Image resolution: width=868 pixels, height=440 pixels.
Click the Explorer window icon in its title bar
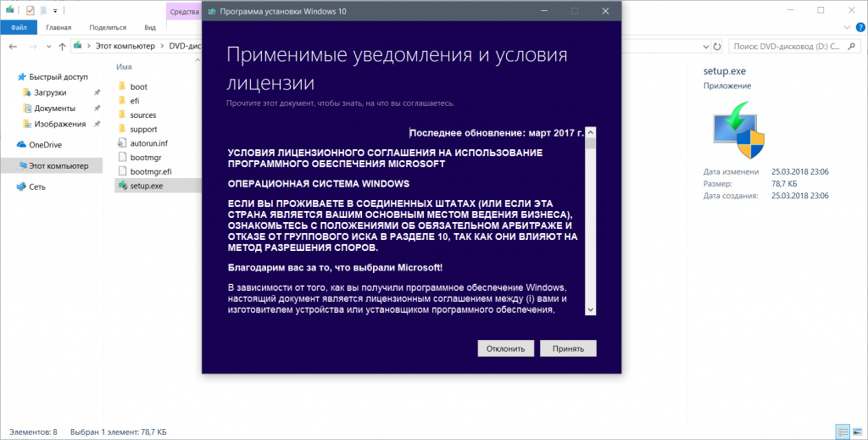(10, 9)
